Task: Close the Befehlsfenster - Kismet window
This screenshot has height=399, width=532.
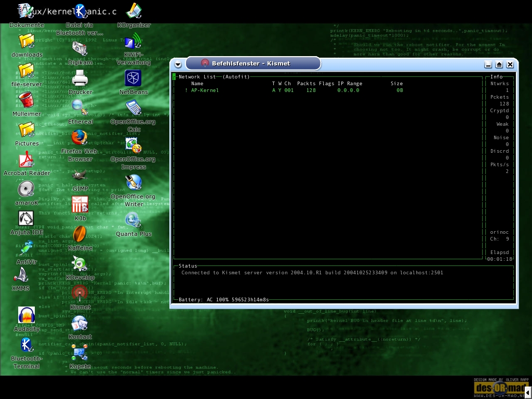Action: point(510,64)
